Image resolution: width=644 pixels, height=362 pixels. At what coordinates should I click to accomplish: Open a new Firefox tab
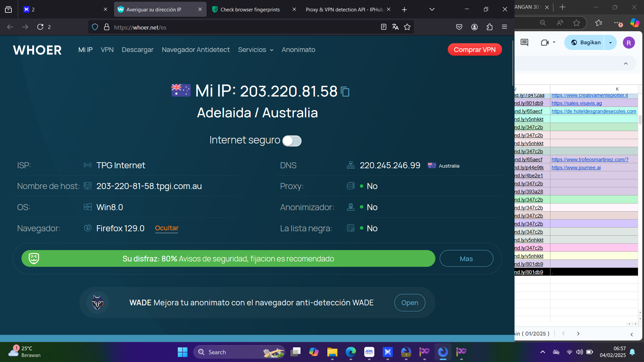click(x=404, y=9)
